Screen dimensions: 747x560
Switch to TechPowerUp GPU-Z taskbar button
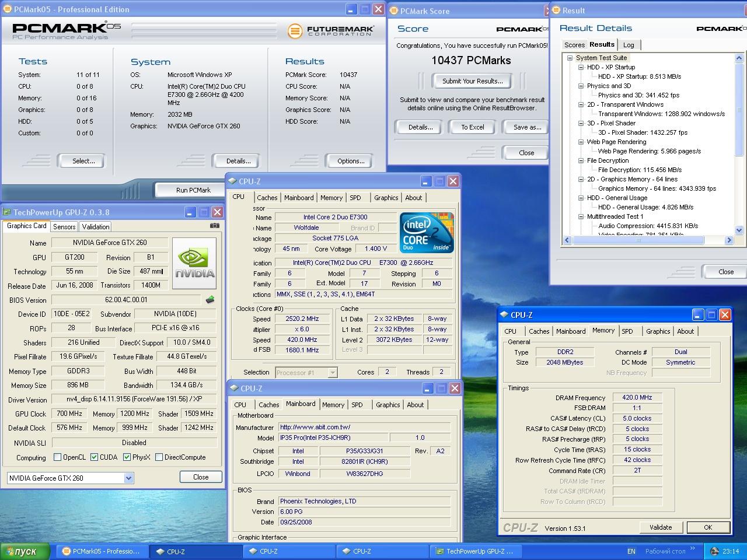coord(475,551)
